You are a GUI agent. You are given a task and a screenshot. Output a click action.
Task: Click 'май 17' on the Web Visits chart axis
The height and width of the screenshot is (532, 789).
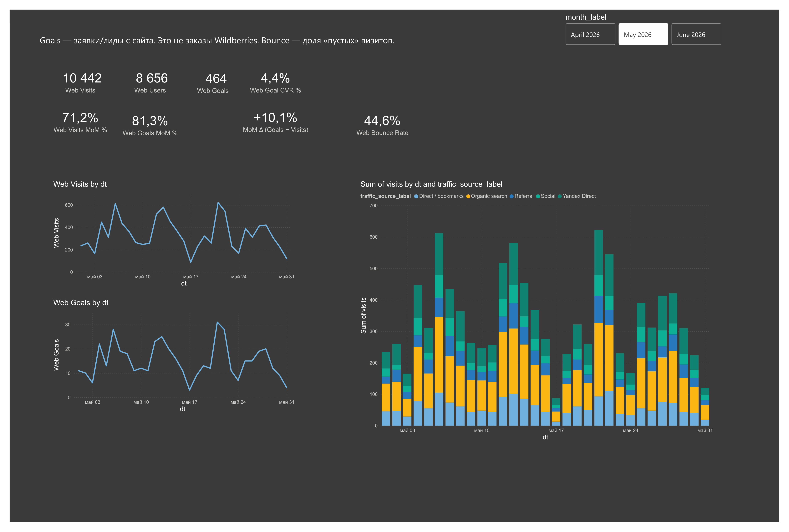point(191,277)
